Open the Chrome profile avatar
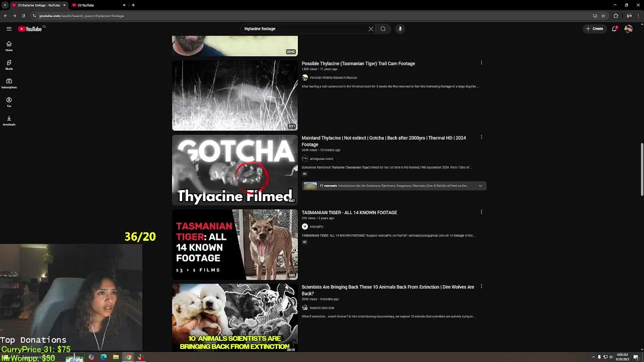 tap(629, 16)
